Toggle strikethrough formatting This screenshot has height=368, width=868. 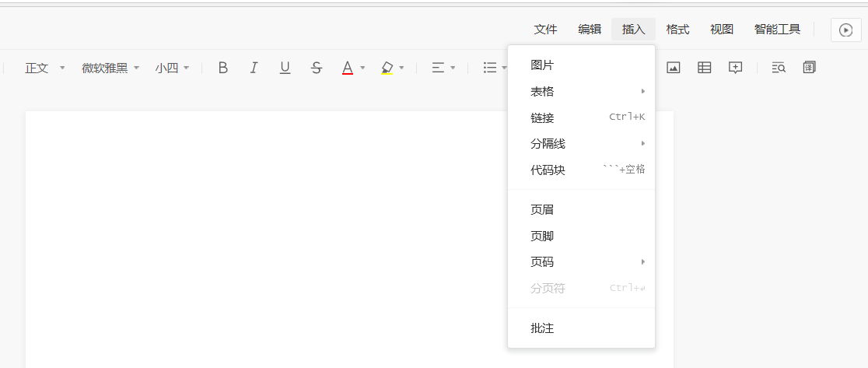[316, 68]
